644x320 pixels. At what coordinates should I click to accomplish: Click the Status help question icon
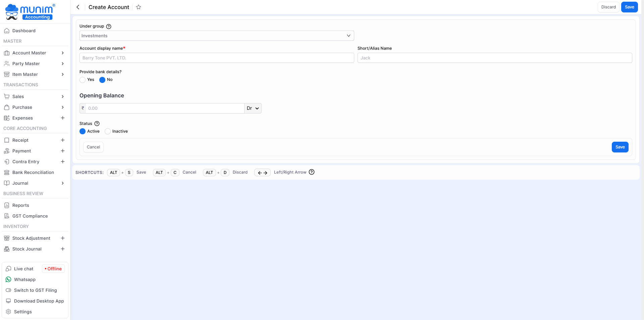pos(97,124)
